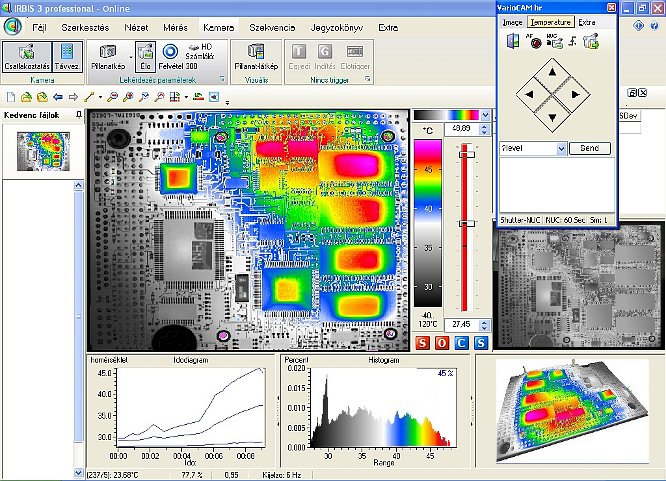
Task: Expand the color palette dropdown
Action: point(485,114)
